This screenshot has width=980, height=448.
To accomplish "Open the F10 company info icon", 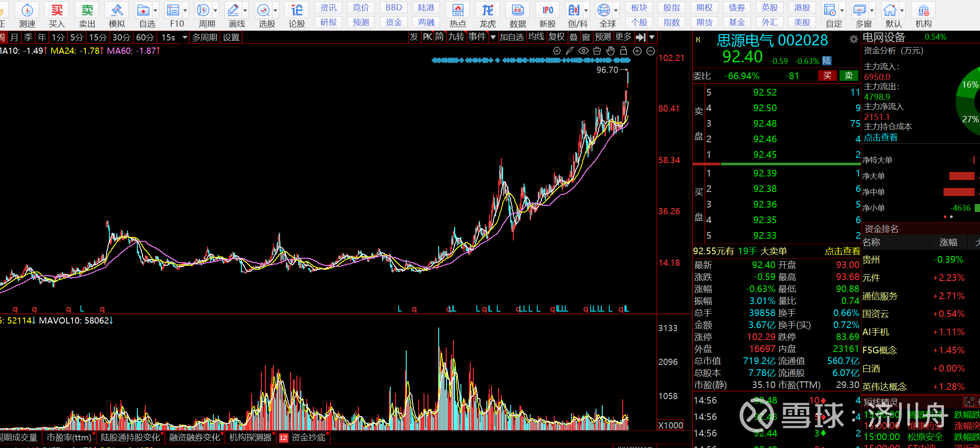I will tap(173, 10).
